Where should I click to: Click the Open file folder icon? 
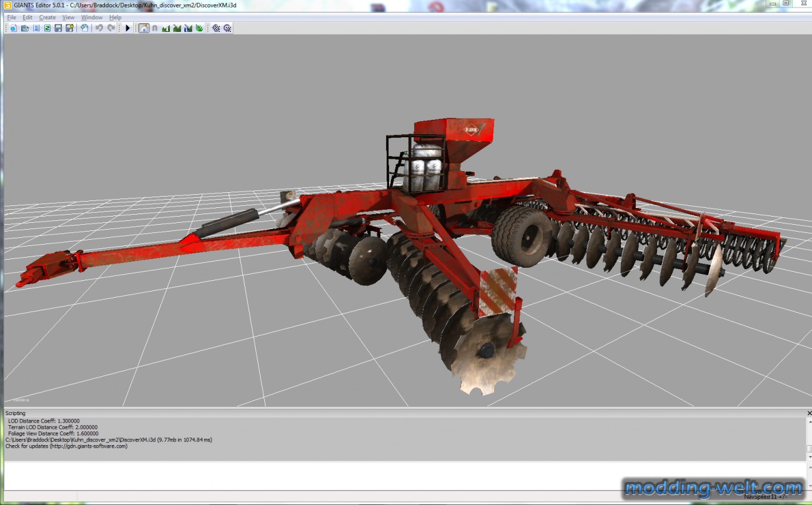tap(25, 28)
